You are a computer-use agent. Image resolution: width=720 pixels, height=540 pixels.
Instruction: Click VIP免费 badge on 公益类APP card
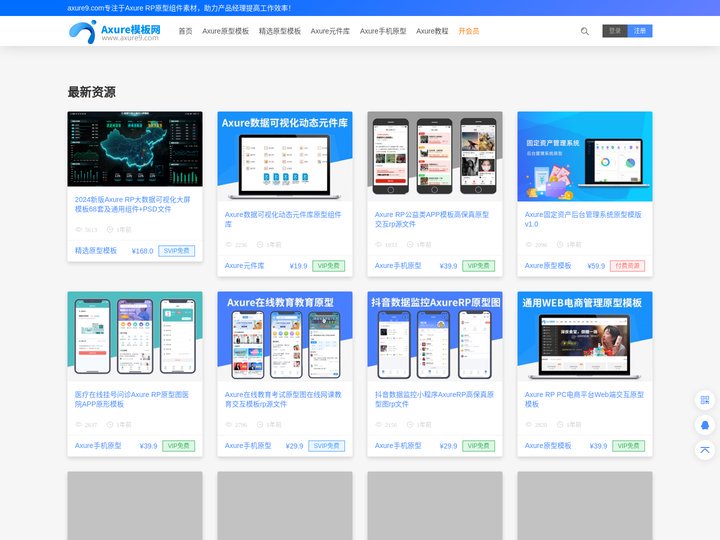[x=478, y=265]
